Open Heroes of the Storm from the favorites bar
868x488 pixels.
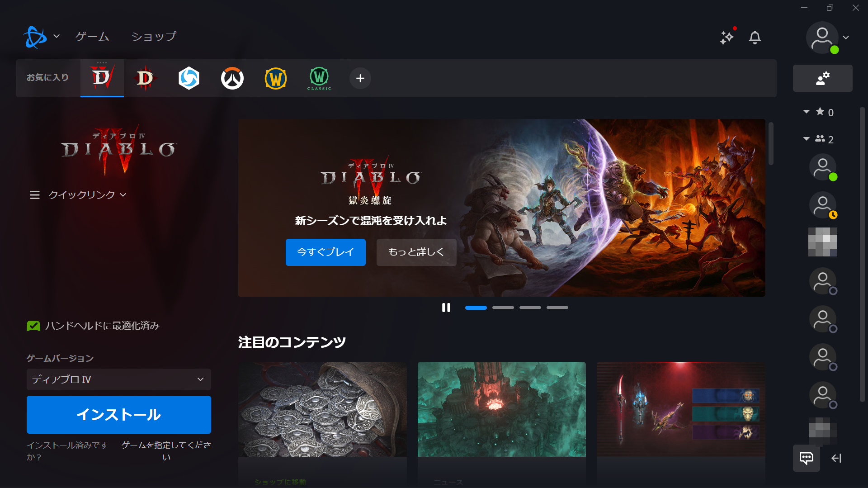pos(189,78)
